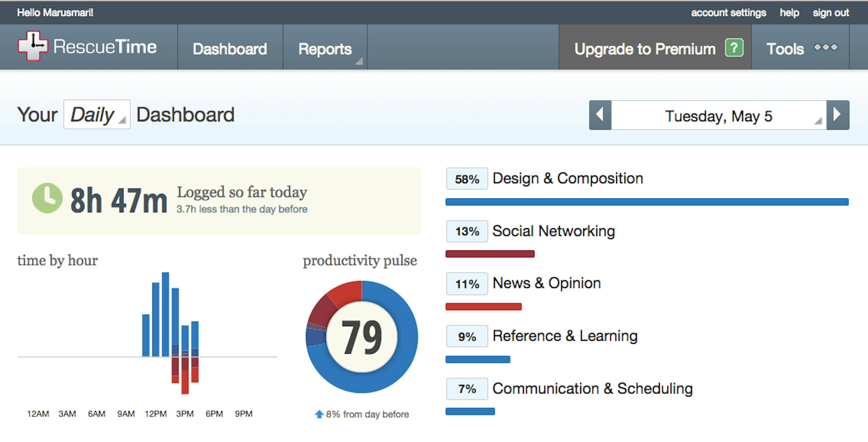This screenshot has height=442, width=868.
Task: Click the help link in top bar
Action: [x=789, y=12]
